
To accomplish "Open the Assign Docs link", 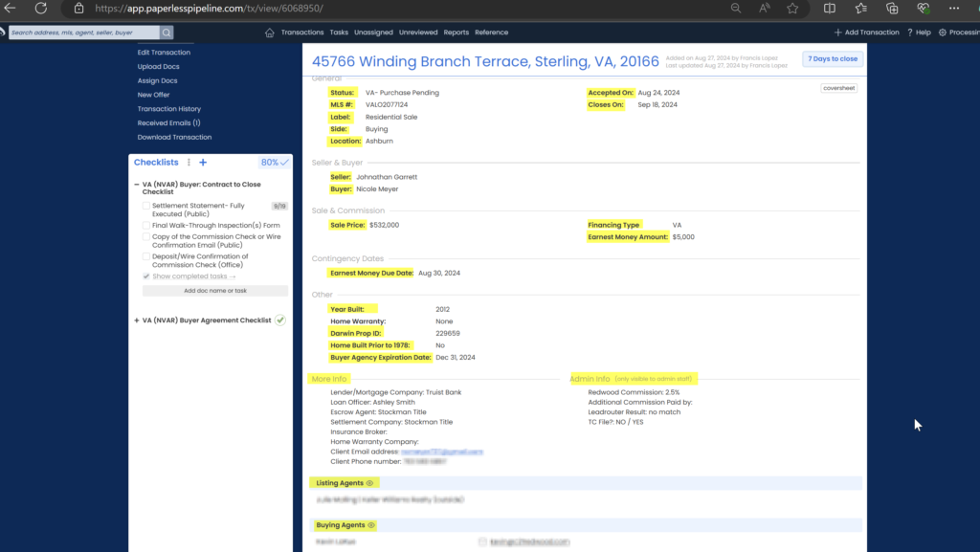I will [158, 80].
